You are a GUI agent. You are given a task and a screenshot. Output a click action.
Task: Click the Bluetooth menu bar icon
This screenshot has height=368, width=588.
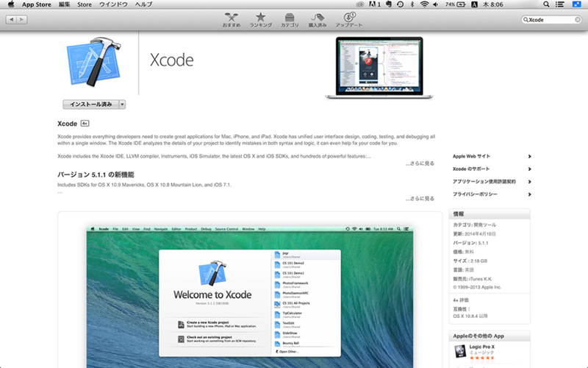point(412,4)
